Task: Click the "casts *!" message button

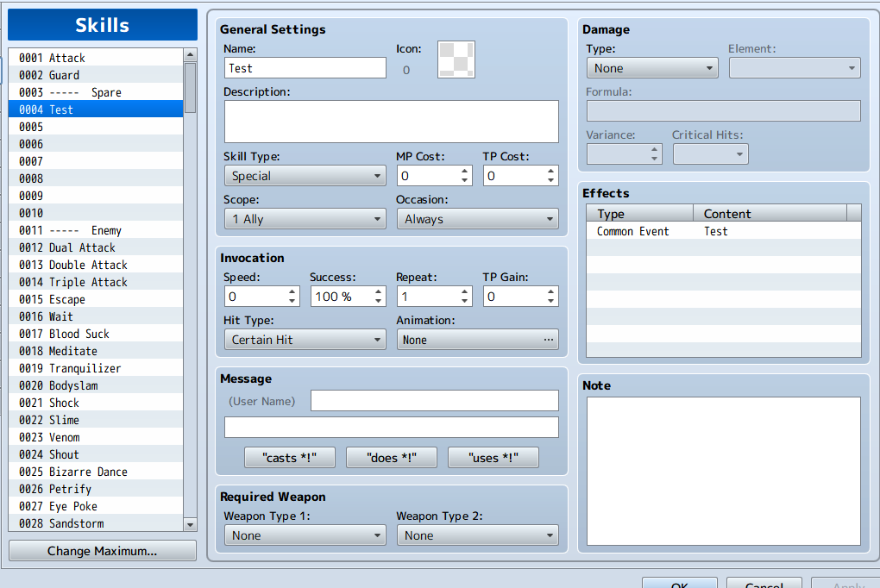Action: pyautogui.click(x=290, y=457)
